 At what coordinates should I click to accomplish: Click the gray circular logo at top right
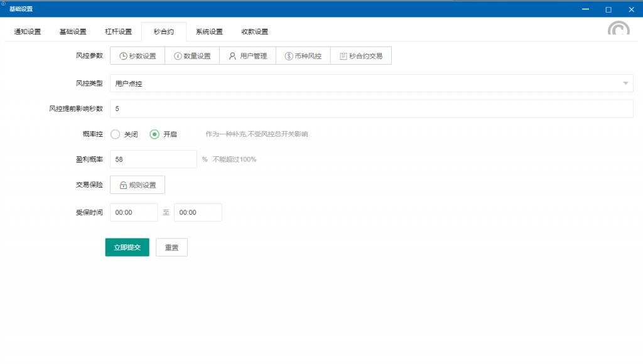coord(619,29)
